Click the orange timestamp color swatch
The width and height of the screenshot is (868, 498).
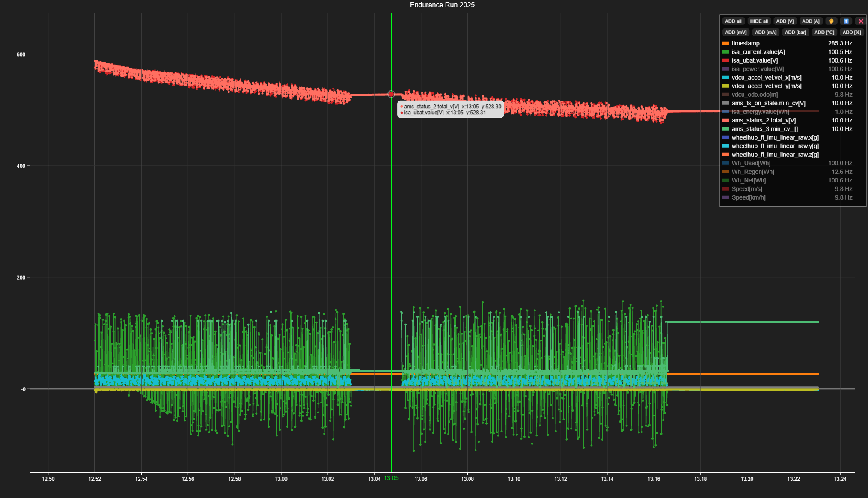tap(726, 43)
